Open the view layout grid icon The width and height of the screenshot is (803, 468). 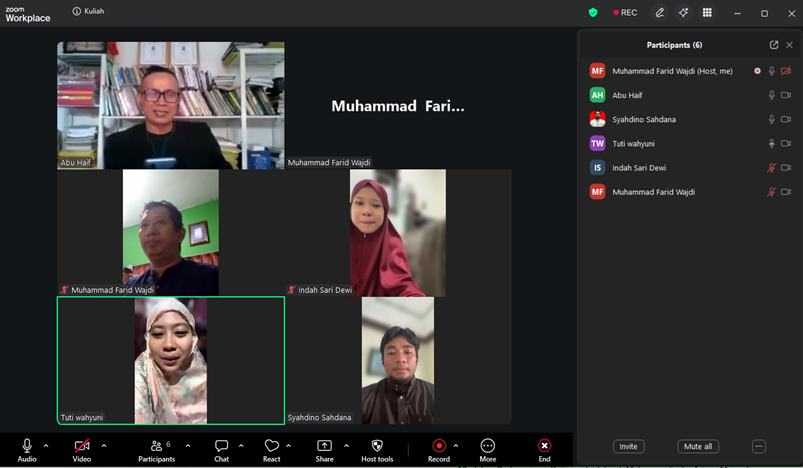click(x=707, y=13)
